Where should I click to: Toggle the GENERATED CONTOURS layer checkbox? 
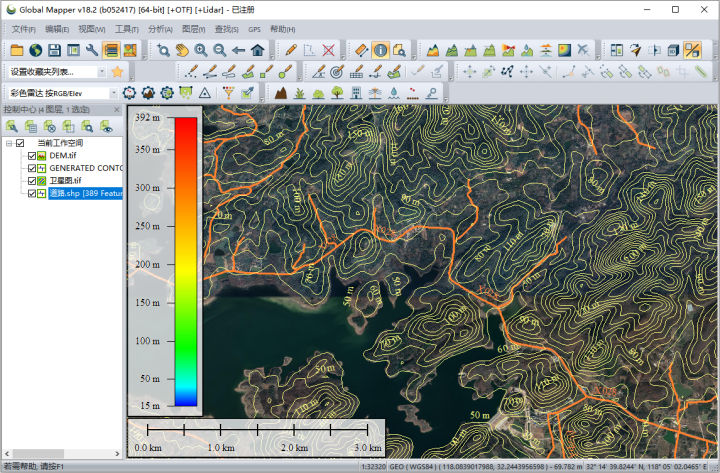click(x=33, y=168)
